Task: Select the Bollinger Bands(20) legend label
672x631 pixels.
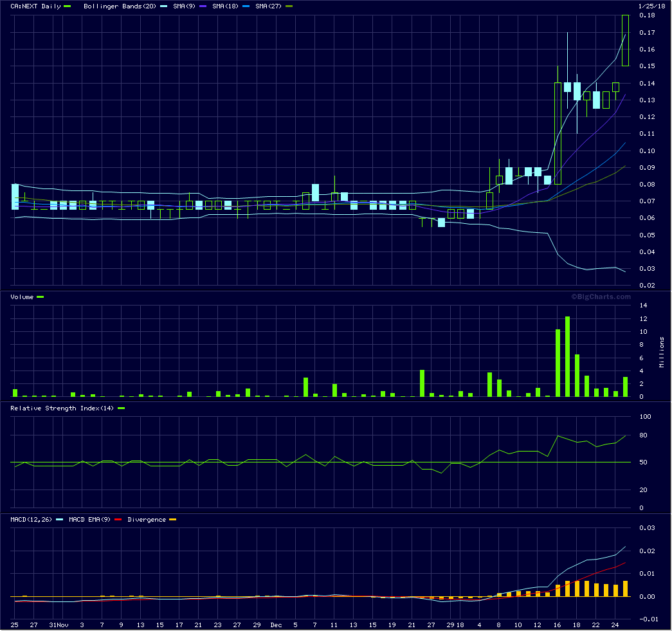Action: 113,6
